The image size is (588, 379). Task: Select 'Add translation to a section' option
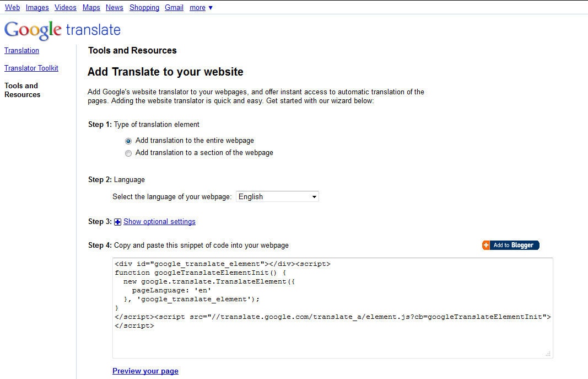[128, 153]
